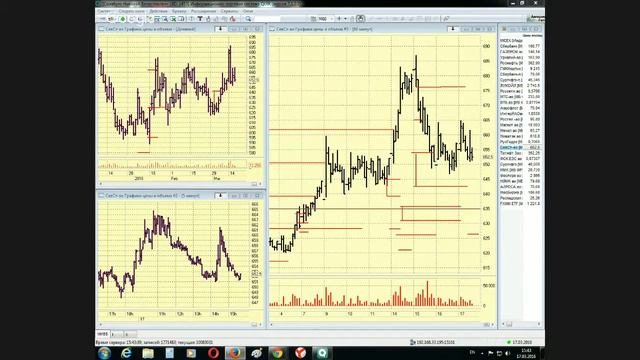This screenshot has width=640, height=360.
Task: Click daily chart horizontal scrollbar
Action: pyautogui.click(x=180, y=184)
